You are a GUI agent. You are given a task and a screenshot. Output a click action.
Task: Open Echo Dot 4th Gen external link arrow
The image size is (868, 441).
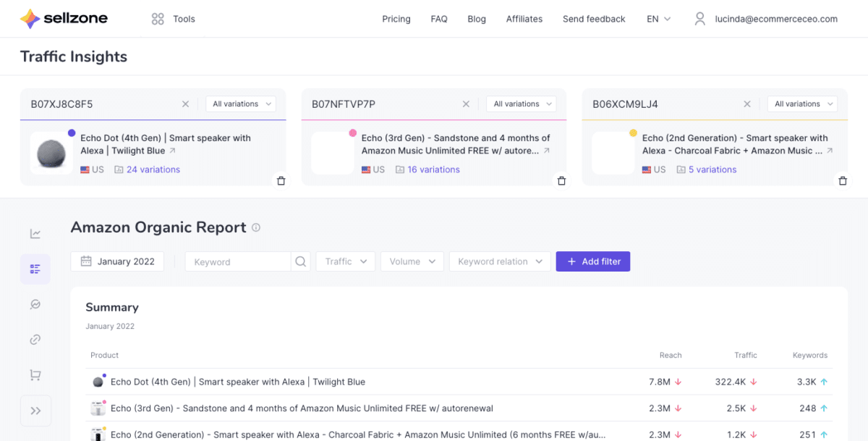[172, 151]
